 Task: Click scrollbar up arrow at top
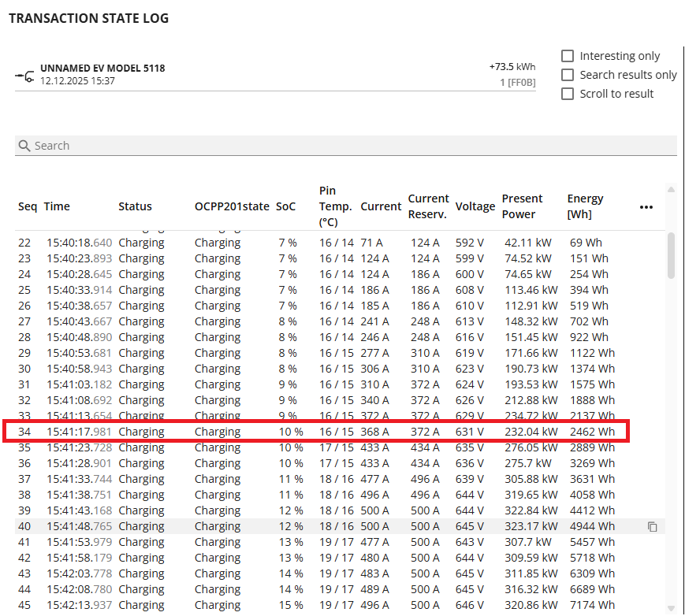(671, 190)
